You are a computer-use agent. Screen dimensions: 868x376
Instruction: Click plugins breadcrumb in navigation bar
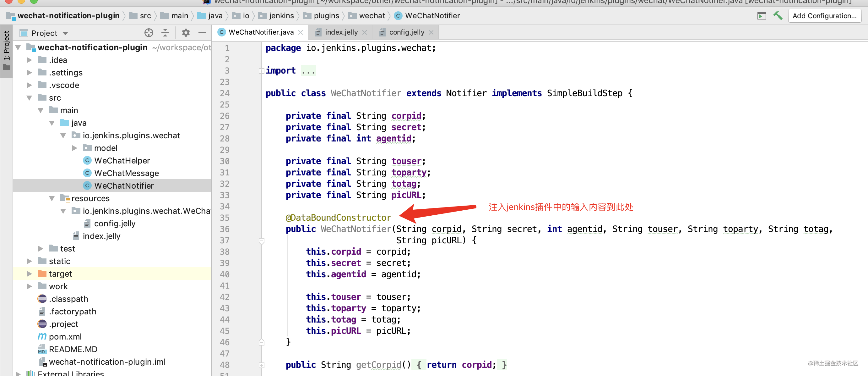[321, 15]
